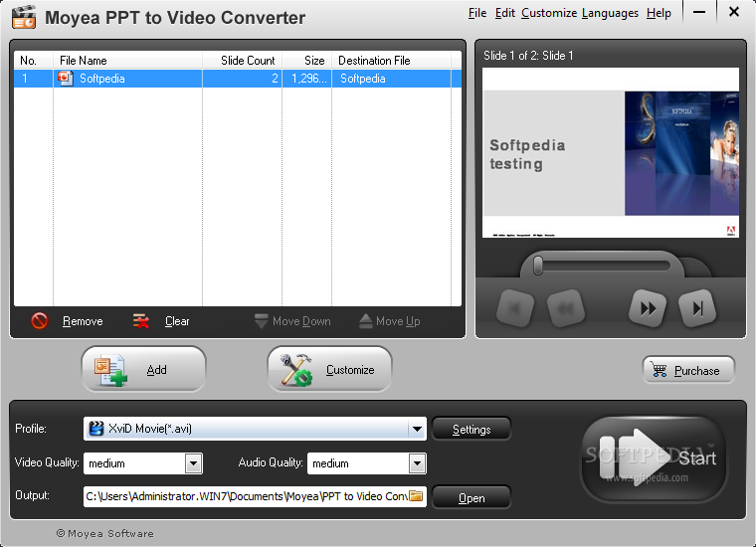Screen dimensions: 756x547
Task: Click the Slide Count column header
Action: pos(242,61)
